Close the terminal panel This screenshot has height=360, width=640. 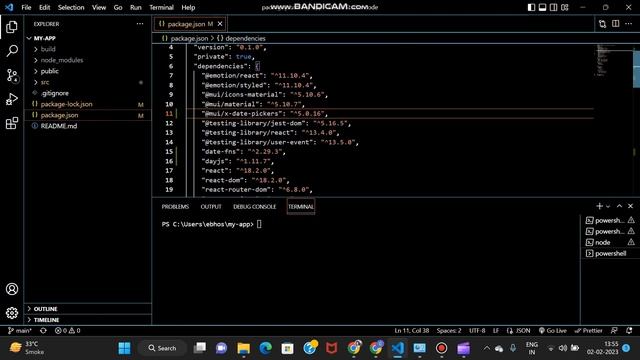click(x=631, y=206)
